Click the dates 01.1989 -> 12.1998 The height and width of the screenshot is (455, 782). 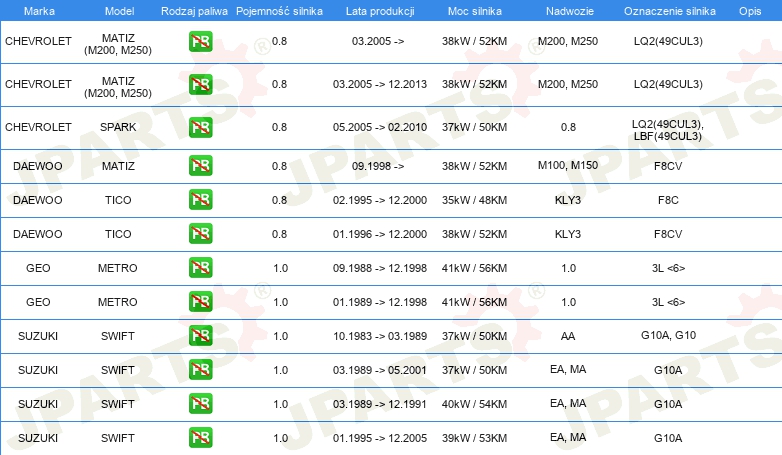(x=380, y=302)
